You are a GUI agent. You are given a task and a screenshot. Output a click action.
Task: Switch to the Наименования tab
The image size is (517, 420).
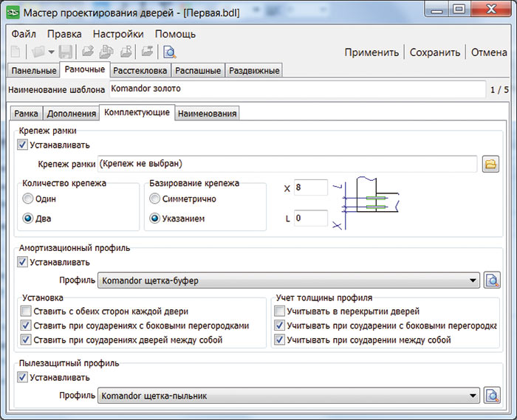pyautogui.click(x=208, y=114)
